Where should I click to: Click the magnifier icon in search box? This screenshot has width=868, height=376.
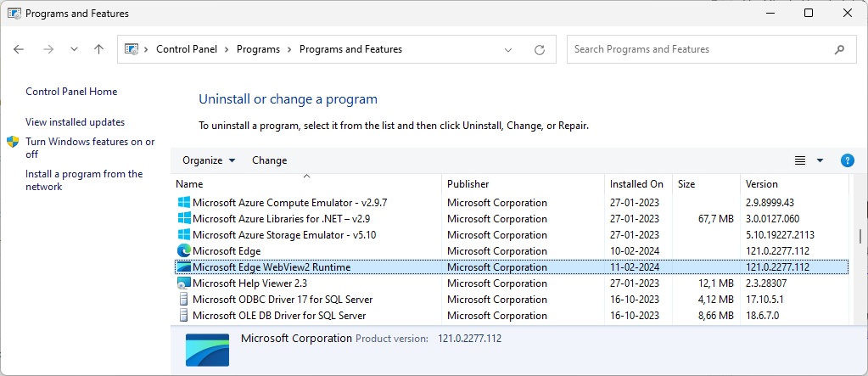click(x=839, y=49)
